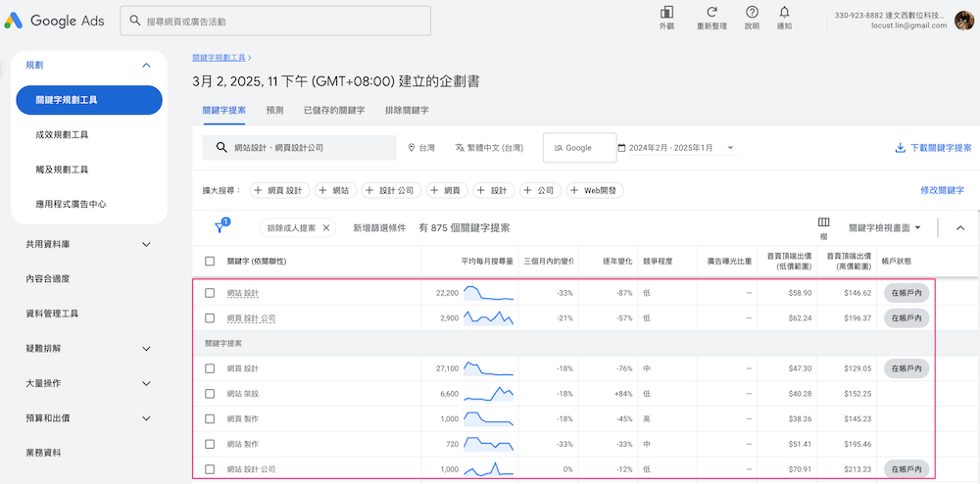Check the 網站 設計 公司 row checkbox

coord(210,469)
